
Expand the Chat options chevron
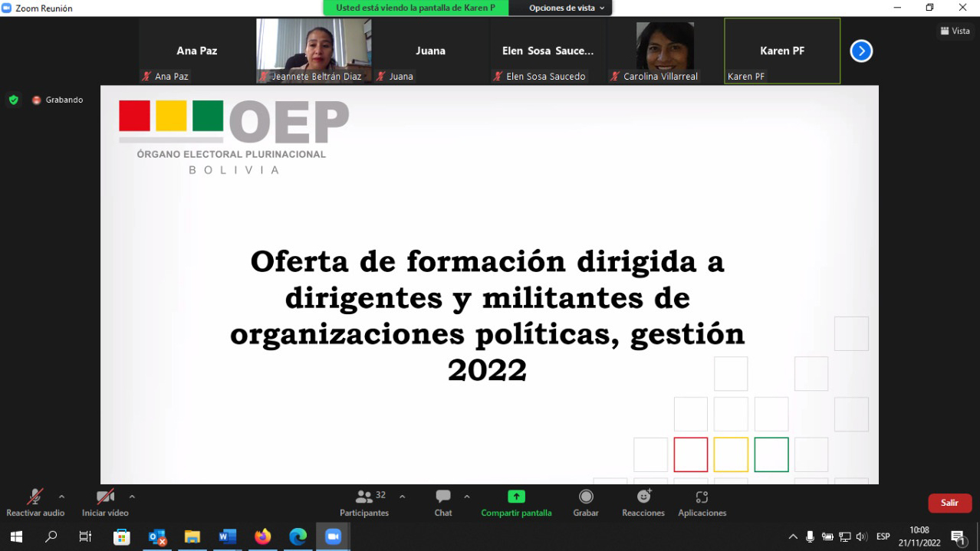(467, 497)
